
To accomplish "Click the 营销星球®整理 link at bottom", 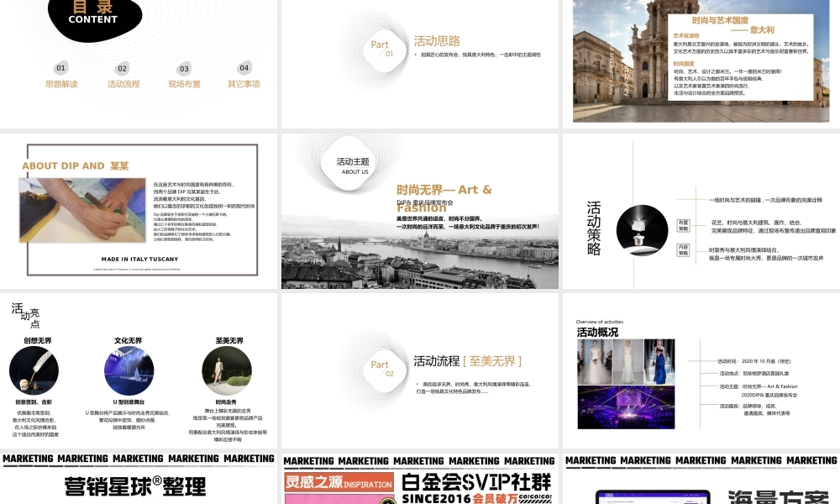I will point(134,487).
